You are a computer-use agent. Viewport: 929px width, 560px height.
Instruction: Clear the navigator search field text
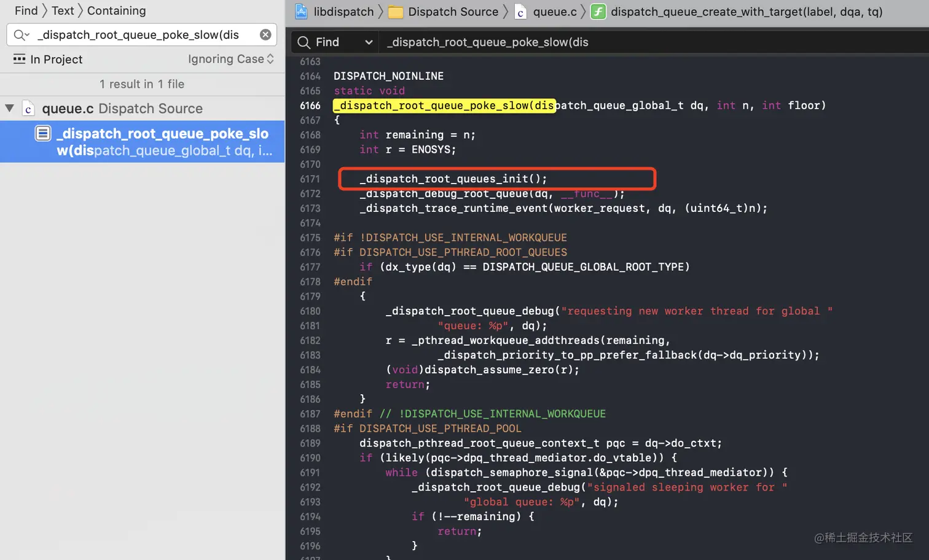coord(265,35)
